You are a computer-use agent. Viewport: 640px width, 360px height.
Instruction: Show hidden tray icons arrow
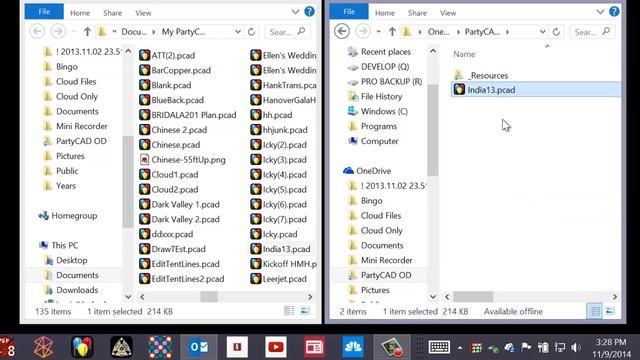point(460,348)
